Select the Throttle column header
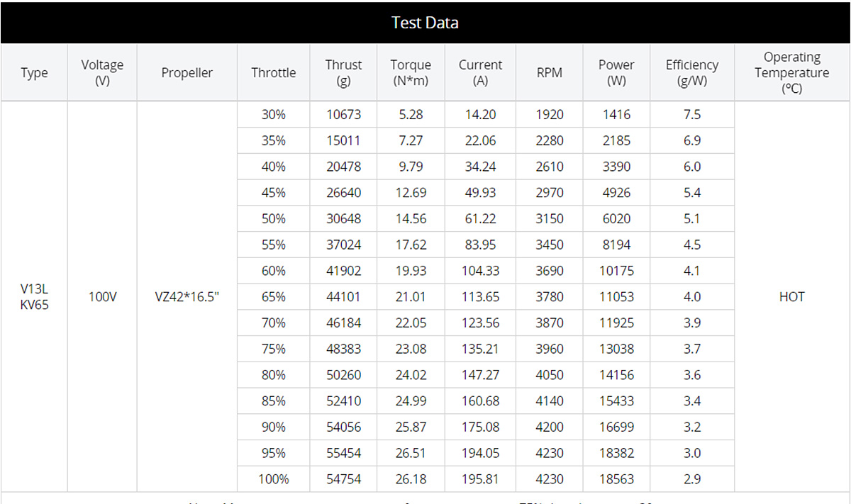 click(273, 72)
